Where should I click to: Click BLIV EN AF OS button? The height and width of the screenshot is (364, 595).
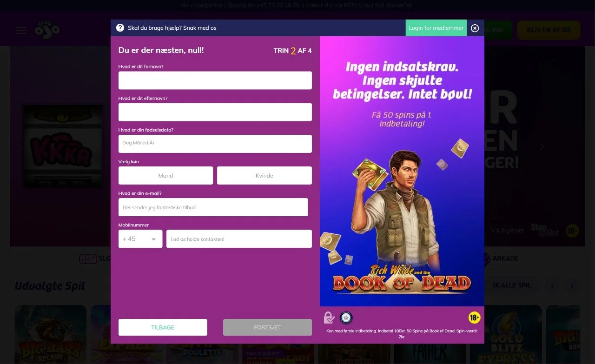pos(549,30)
